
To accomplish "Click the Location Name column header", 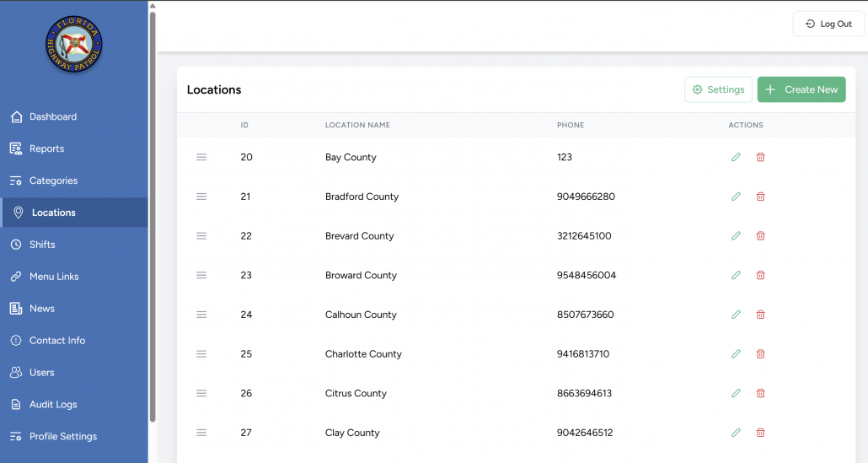I will point(357,125).
